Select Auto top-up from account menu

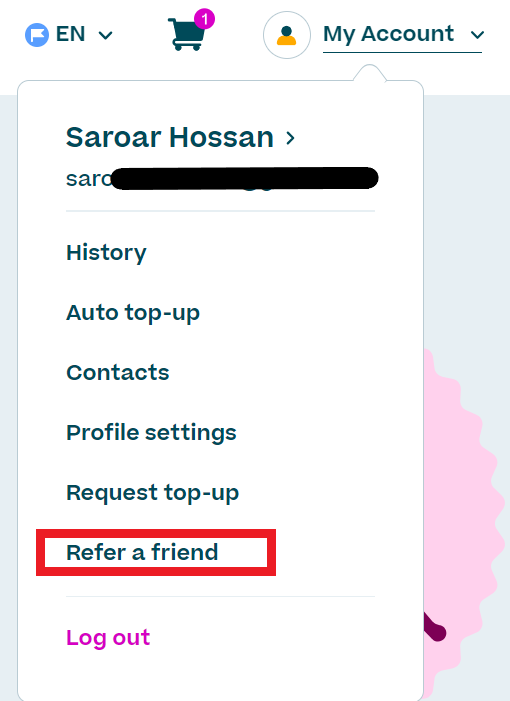pos(133,312)
